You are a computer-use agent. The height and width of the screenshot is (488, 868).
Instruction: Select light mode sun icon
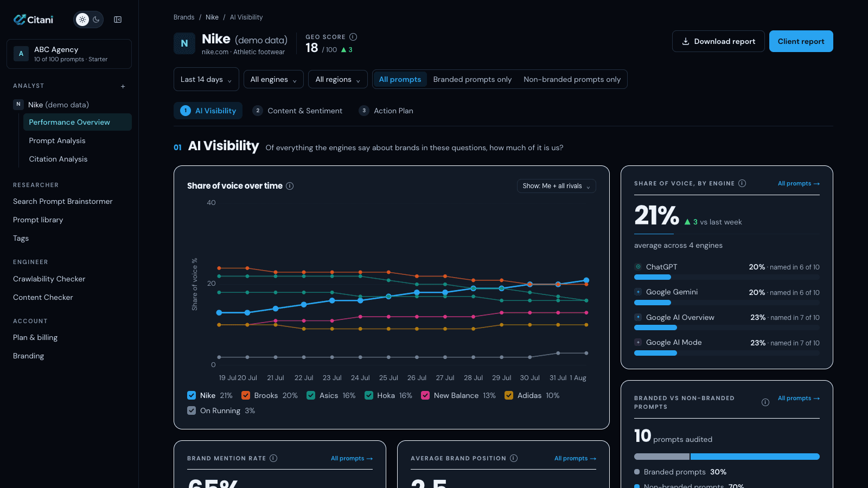tap(82, 20)
